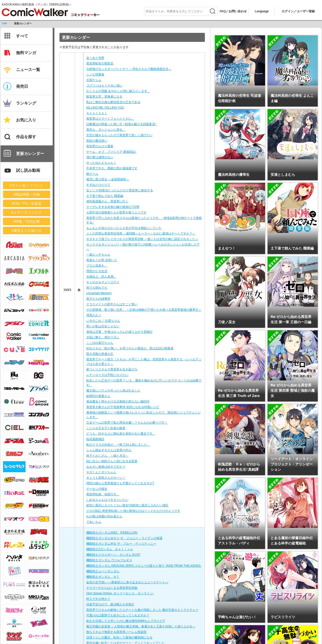Open 試し読み動画 video icon
This screenshot has width=322, height=644.
coord(7,170)
